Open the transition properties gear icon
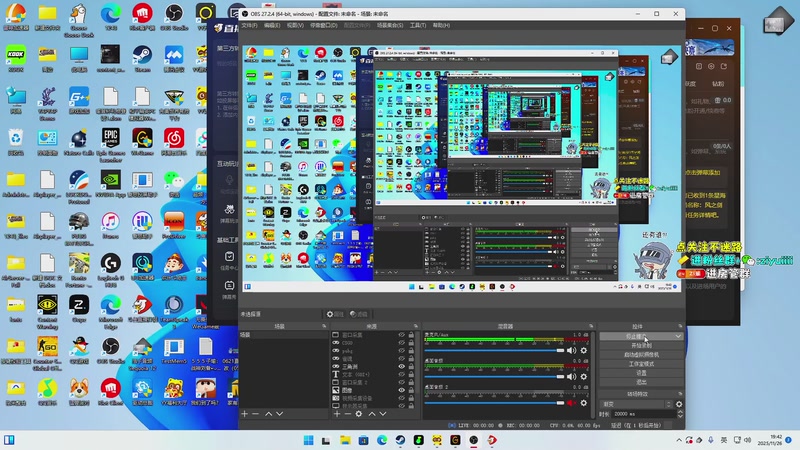Viewport: 800px width, 450px height. pyautogui.click(x=679, y=404)
